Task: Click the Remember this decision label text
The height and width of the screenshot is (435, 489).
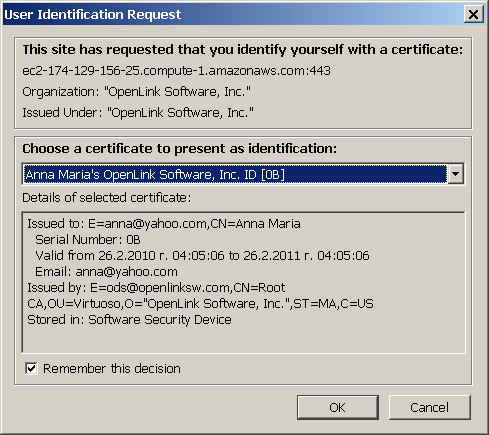Action: (x=112, y=369)
